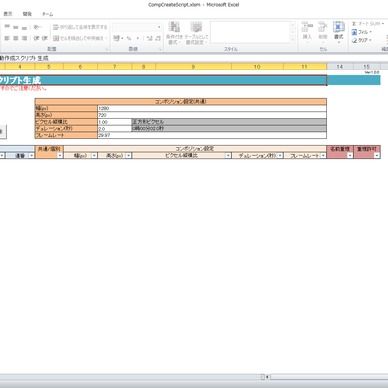Image resolution: width=388 pixels, height=388 pixels.
Task: Click frame rate cell 29.97
Action: click(x=212, y=135)
